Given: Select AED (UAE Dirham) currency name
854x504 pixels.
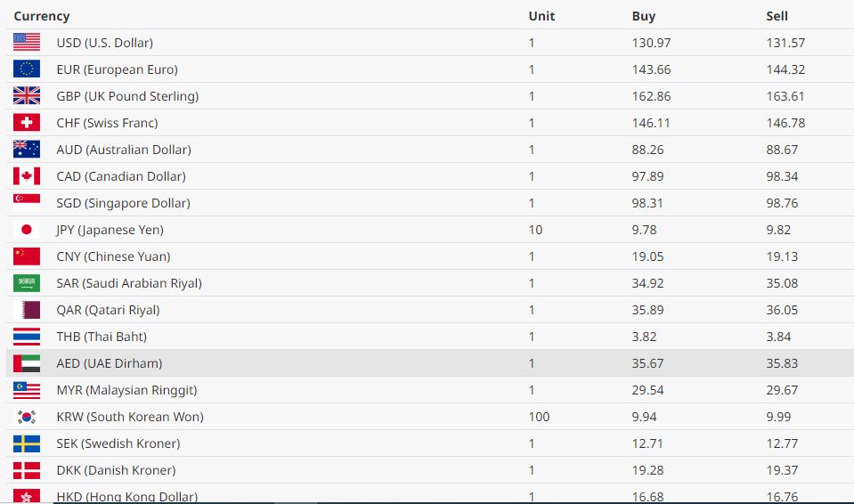Looking at the screenshot, I should [110, 363].
